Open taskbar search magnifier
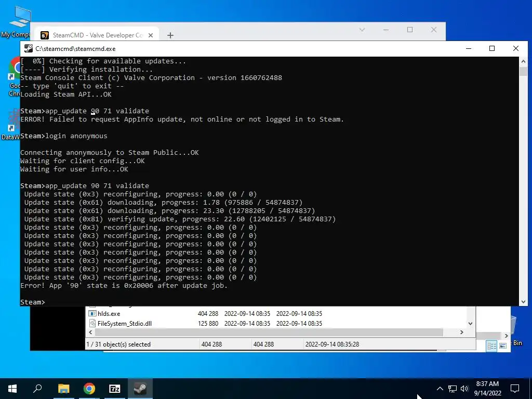 37,389
